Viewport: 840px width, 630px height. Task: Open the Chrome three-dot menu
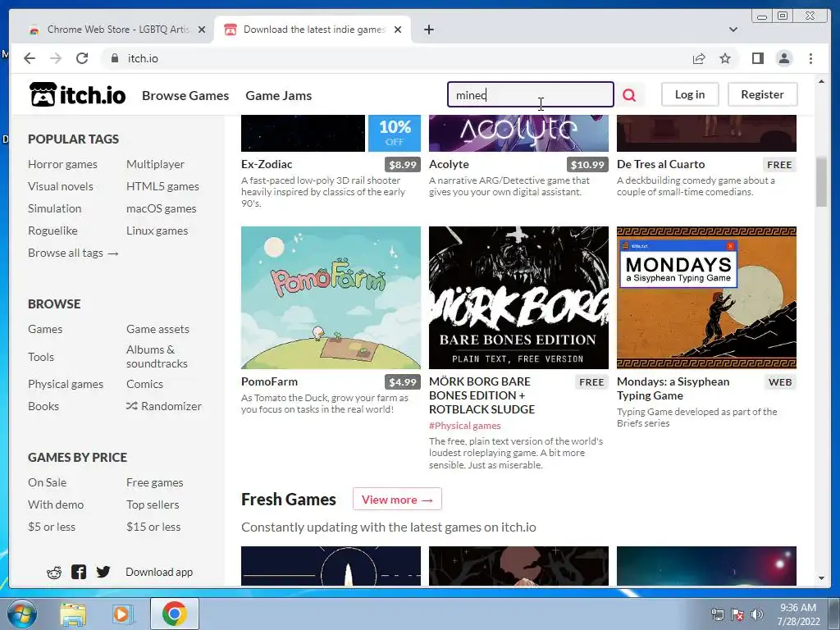tap(811, 58)
